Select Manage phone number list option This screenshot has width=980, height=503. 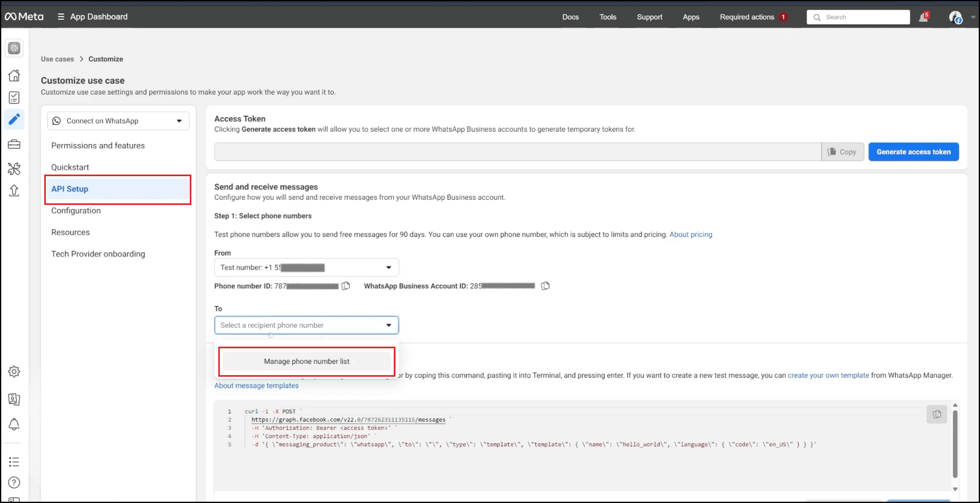[306, 362]
